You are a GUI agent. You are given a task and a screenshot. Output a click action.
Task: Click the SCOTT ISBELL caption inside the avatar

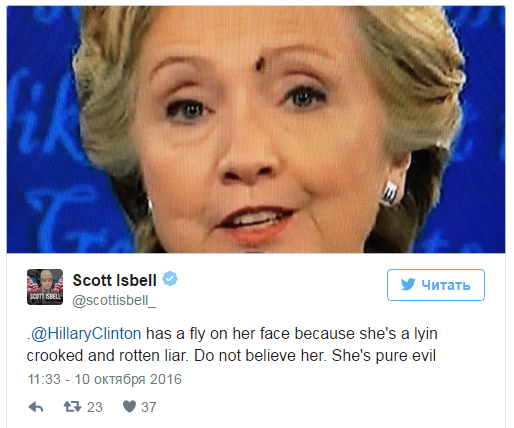pyautogui.click(x=45, y=296)
